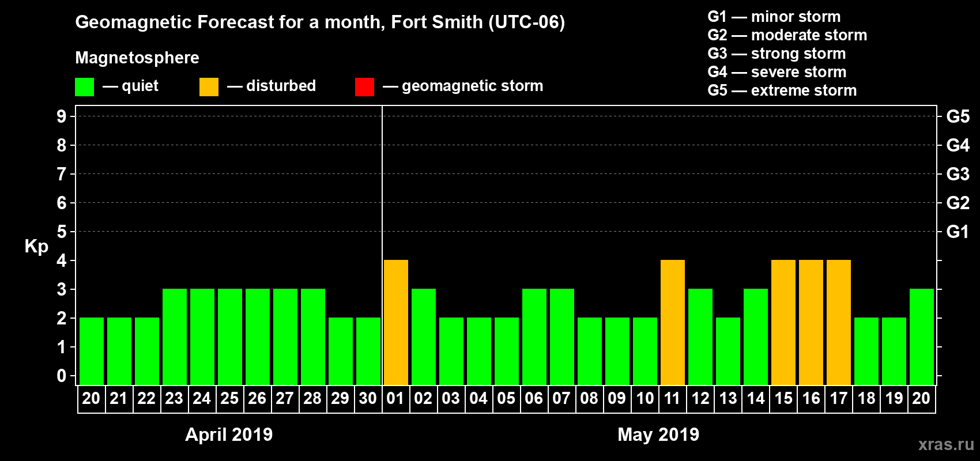The width and height of the screenshot is (980, 461).
Task: Click date label 22 in April
Action: (146, 399)
